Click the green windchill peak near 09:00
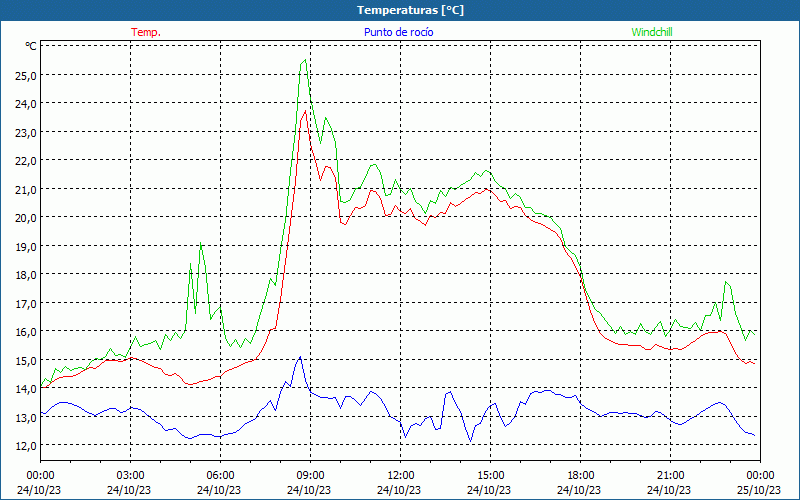Viewport: 800px width, 500px height. pyautogui.click(x=305, y=60)
